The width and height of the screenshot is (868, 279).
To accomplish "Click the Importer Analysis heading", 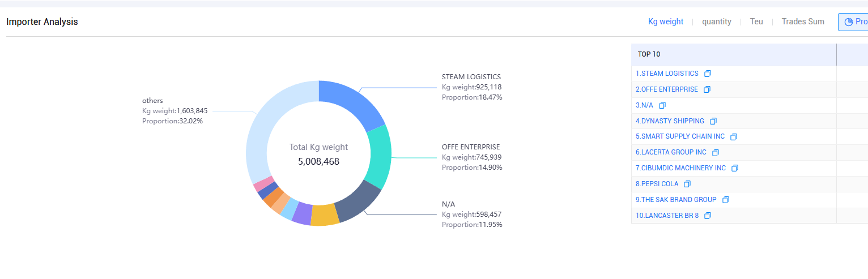I will [42, 22].
